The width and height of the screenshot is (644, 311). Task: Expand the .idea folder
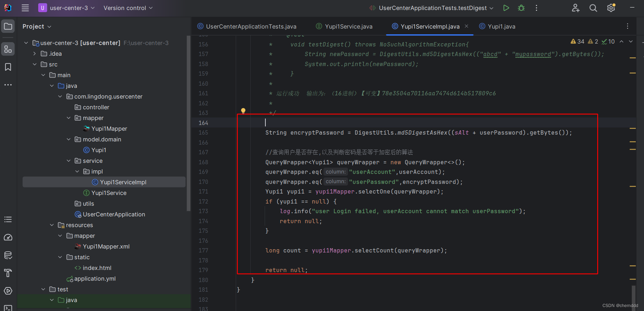click(x=35, y=54)
